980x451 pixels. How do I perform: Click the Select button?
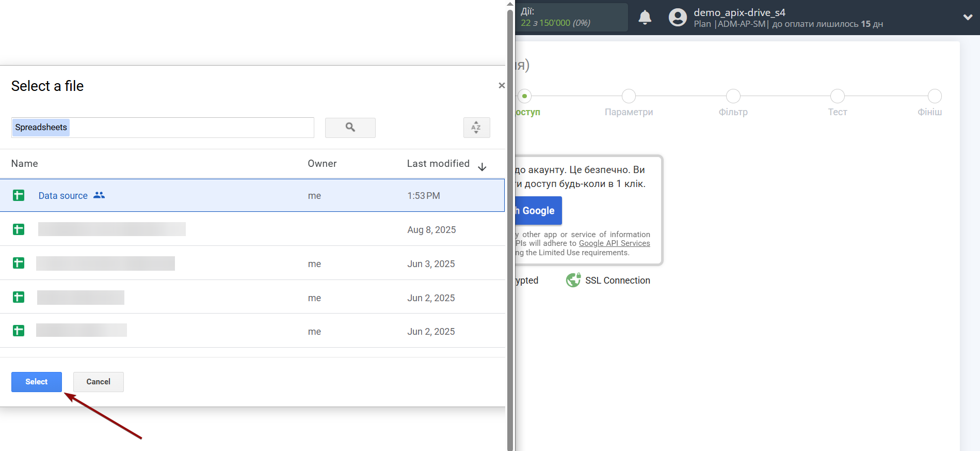click(37, 382)
